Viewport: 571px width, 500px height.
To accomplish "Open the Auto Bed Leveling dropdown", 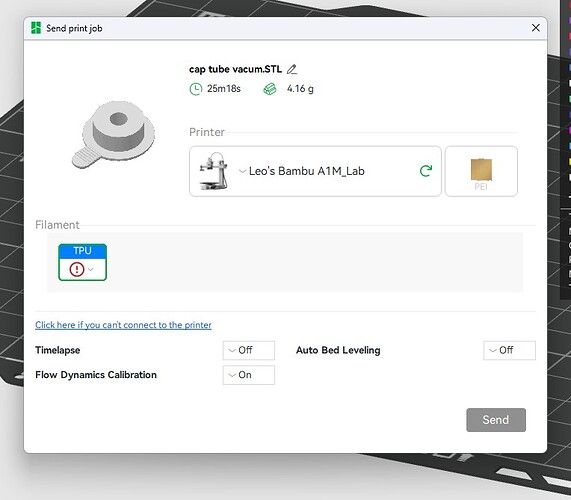I will click(x=509, y=350).
